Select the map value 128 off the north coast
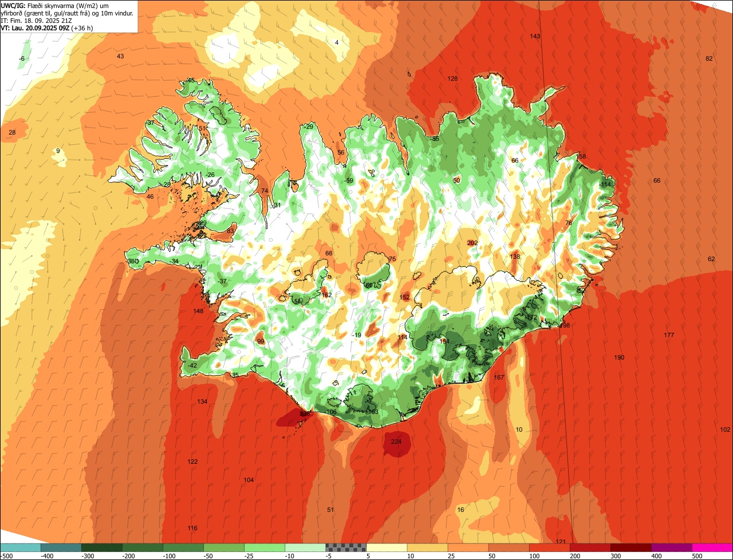Viewport: 733px width, 560px height. point(452,78)
